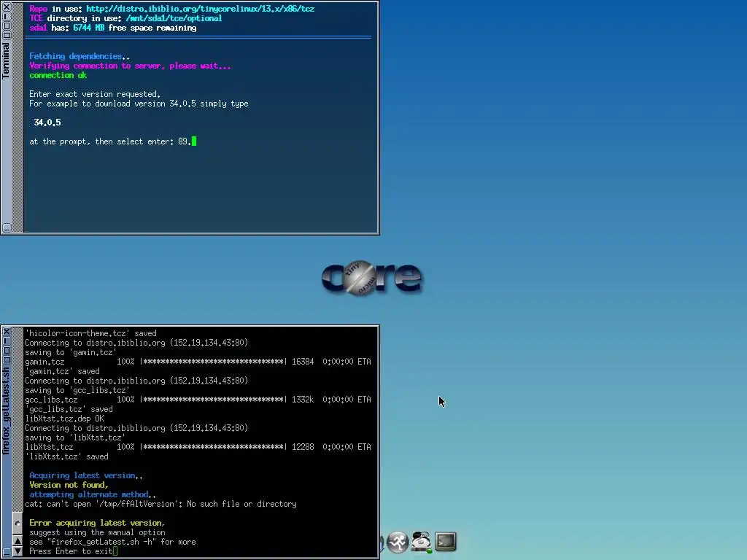This screenshot has height=560, width=747.
Task: Click the yellow Version not found text
Action: point(69,485)
